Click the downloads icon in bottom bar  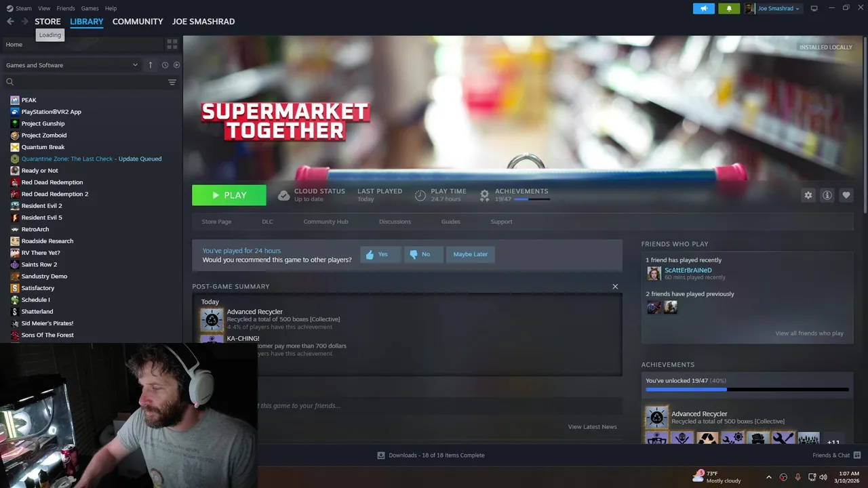point(381,455)
